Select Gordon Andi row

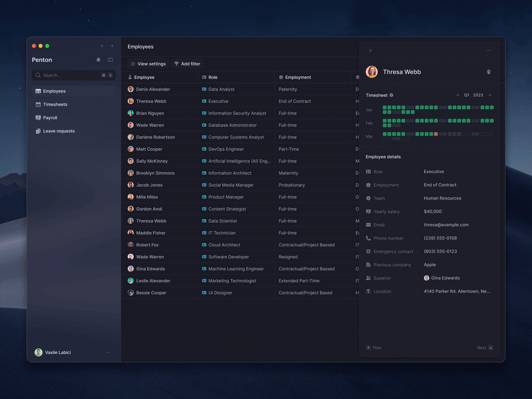[x=240, y=209]
